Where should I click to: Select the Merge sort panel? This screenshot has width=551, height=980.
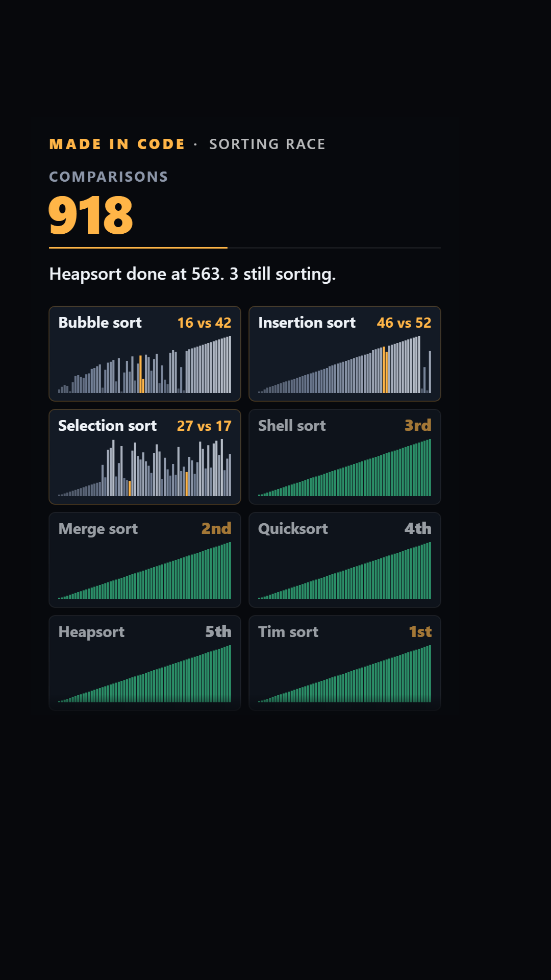pyautogui.click(x=145, y=560)
